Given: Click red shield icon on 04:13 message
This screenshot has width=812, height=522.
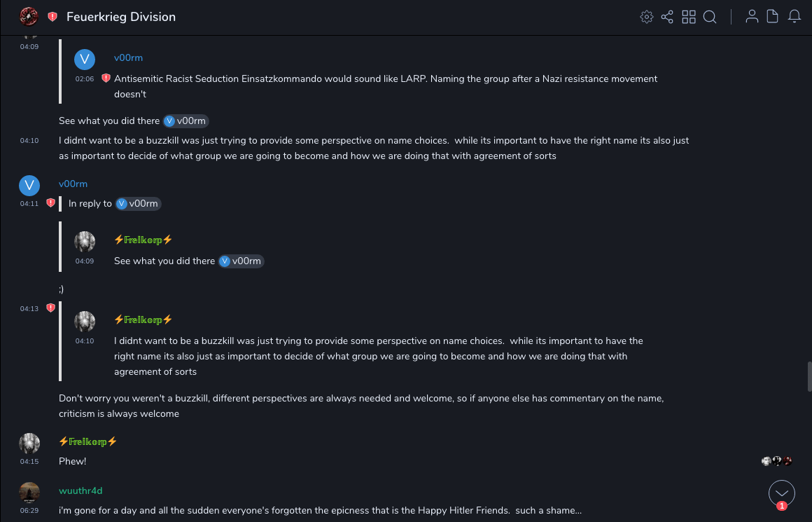Looking at the screenshot, I should pyautogui.click(x=50, y=308).
